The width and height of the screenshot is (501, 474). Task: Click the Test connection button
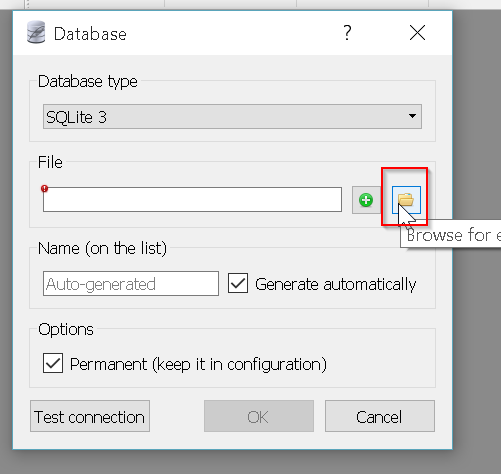pyautogui.click(x=90, y=416)
